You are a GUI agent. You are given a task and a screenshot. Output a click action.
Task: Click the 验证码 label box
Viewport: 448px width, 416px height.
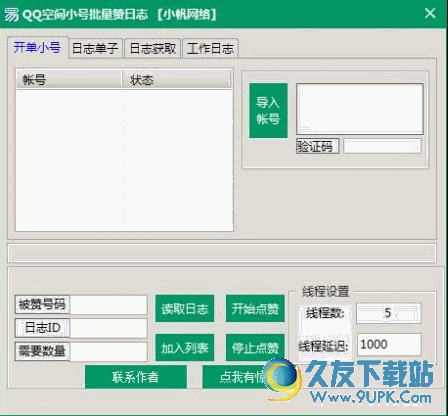pyautogui.click(x=318, y=146)
